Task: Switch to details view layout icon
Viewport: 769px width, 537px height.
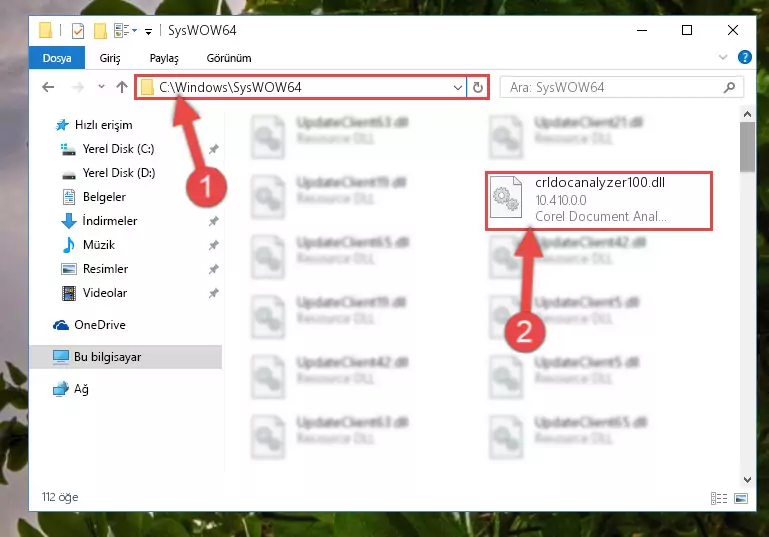Action: coord(718,498)
